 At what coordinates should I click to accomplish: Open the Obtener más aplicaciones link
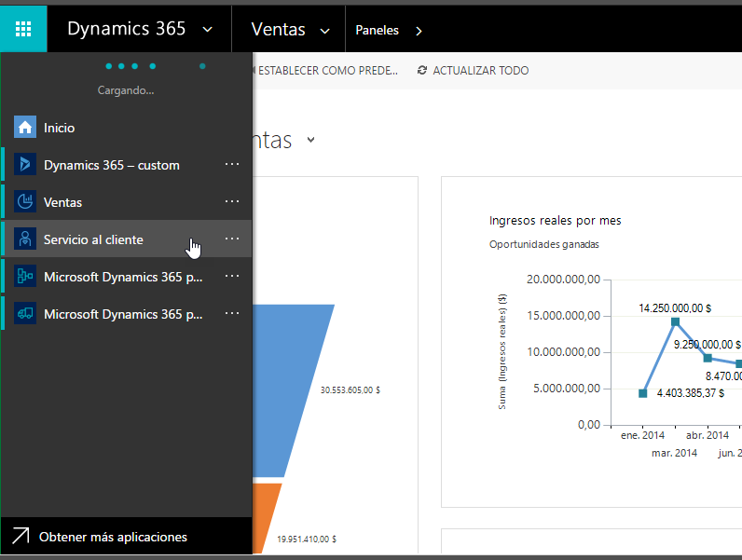click(113, 537)
